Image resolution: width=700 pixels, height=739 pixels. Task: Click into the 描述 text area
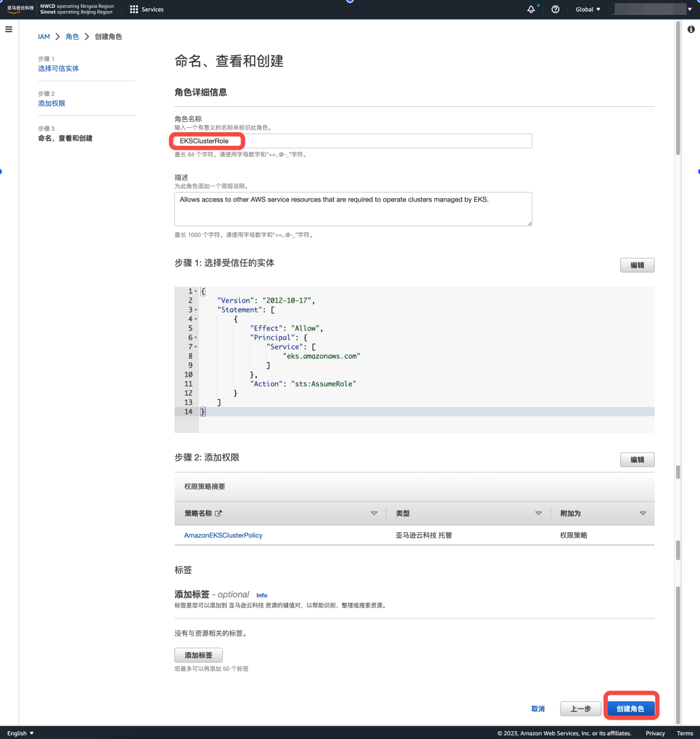coord(353,209)
